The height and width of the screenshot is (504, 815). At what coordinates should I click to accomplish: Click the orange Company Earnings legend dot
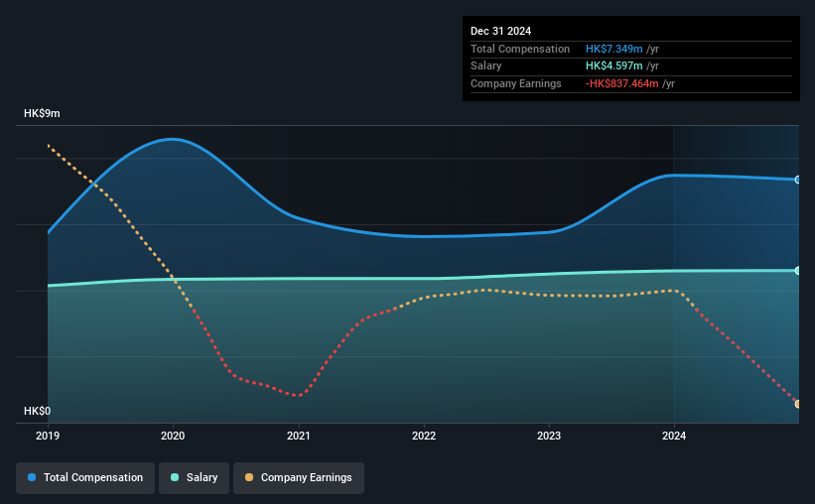point(249,477)
